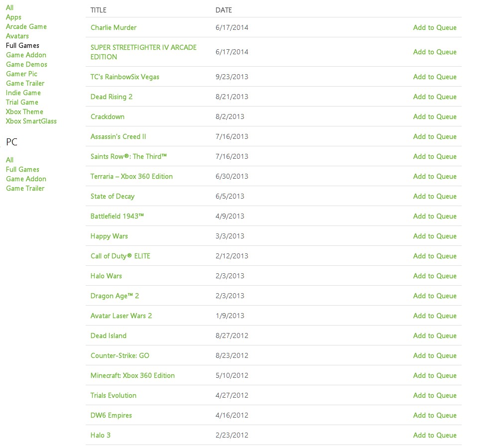Select Xbox Game Trailer filter

(25, 83)
